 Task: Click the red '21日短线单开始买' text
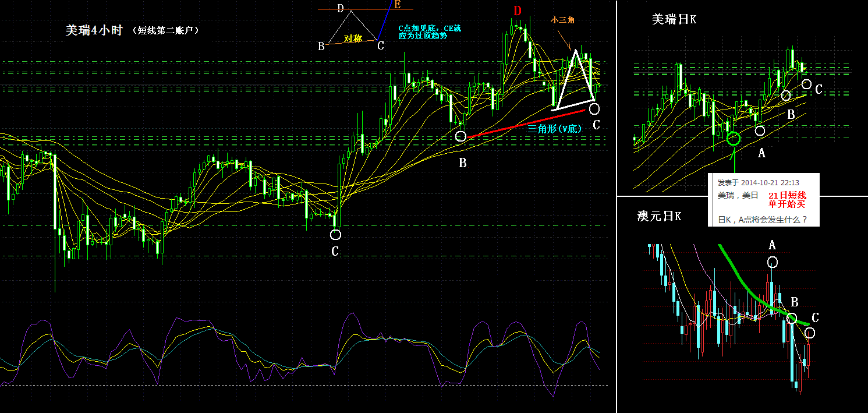point(787,200)
